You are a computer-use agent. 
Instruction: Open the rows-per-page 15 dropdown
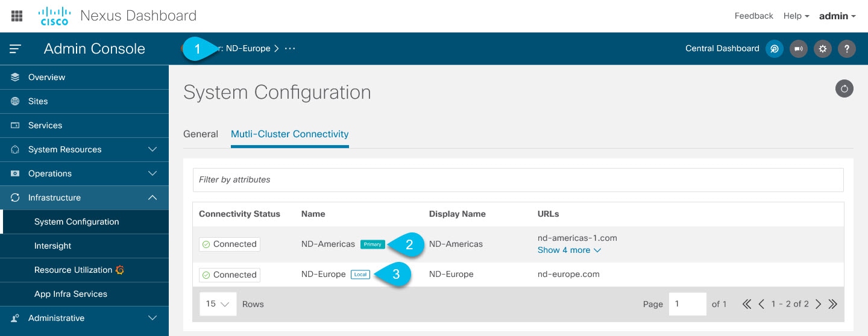pos(218,304)
